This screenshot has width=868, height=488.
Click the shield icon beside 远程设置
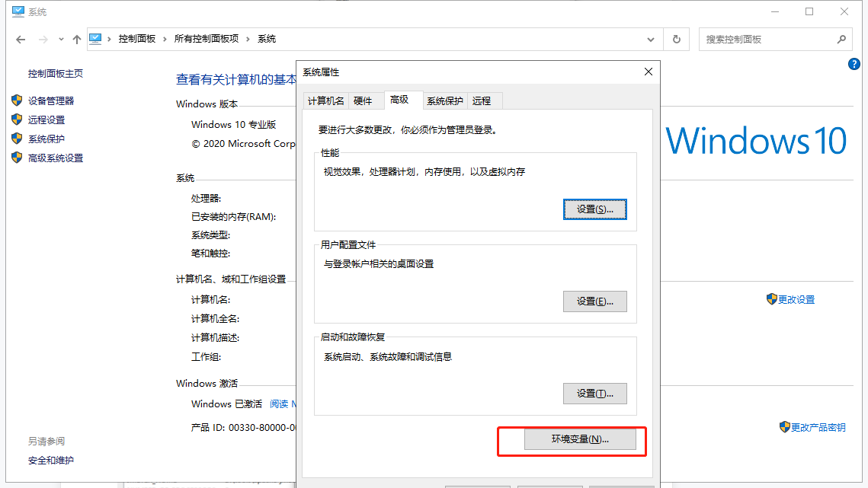17,120
